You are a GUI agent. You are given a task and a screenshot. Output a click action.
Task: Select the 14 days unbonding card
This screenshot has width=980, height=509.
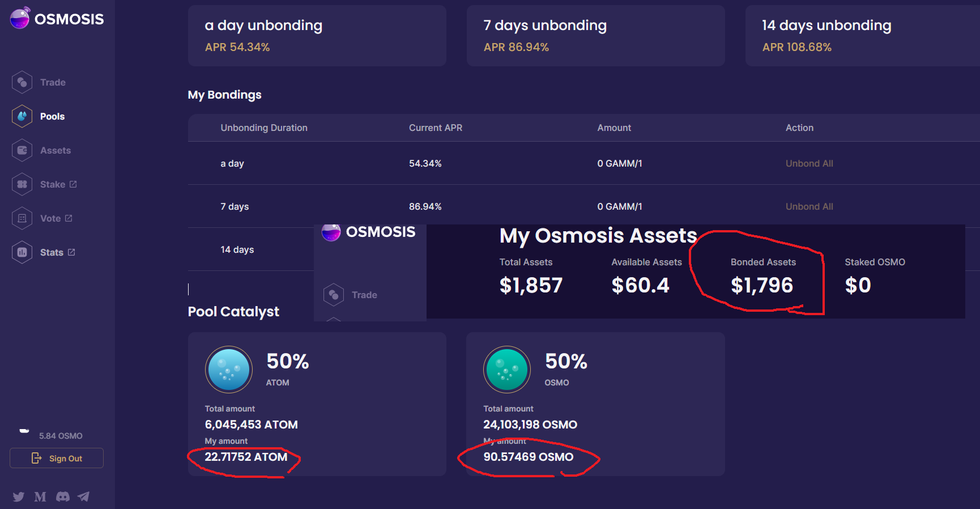coord(863,36)
